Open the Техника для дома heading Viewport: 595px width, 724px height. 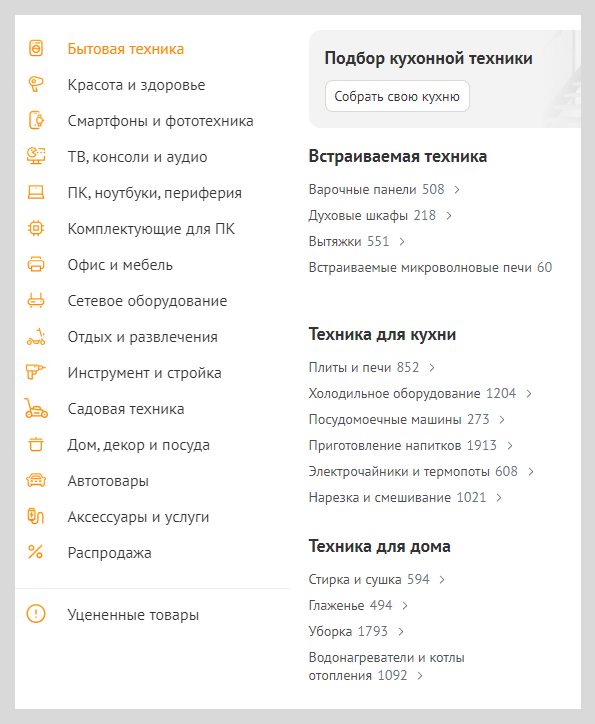[379, 546]
